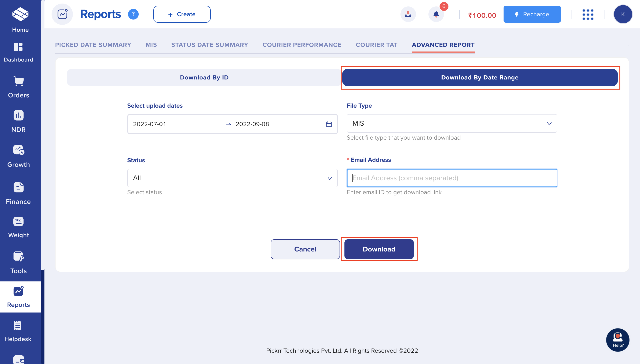Image resolution: width=640 pixels, height=364 pixels.
Task: Select Download By Date Range toggle
Action: point(480,77)
